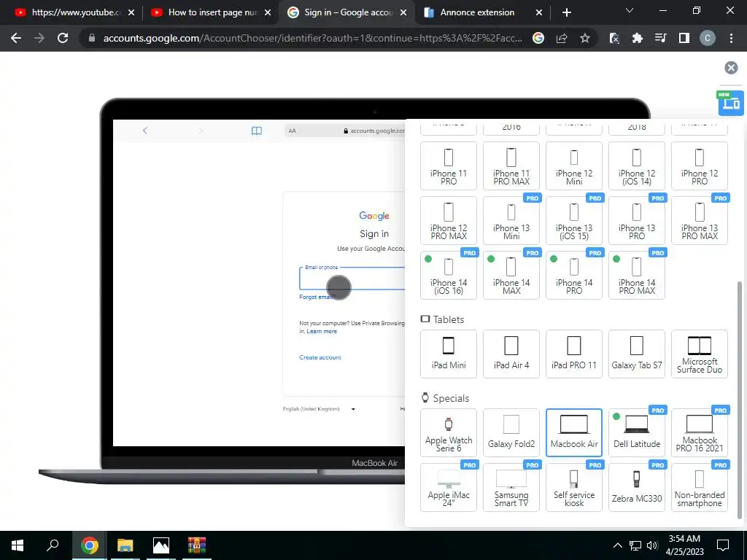Select the iPhone 14 (iOS 16) device
Screen dimensions: 747x560
(449, 276)
